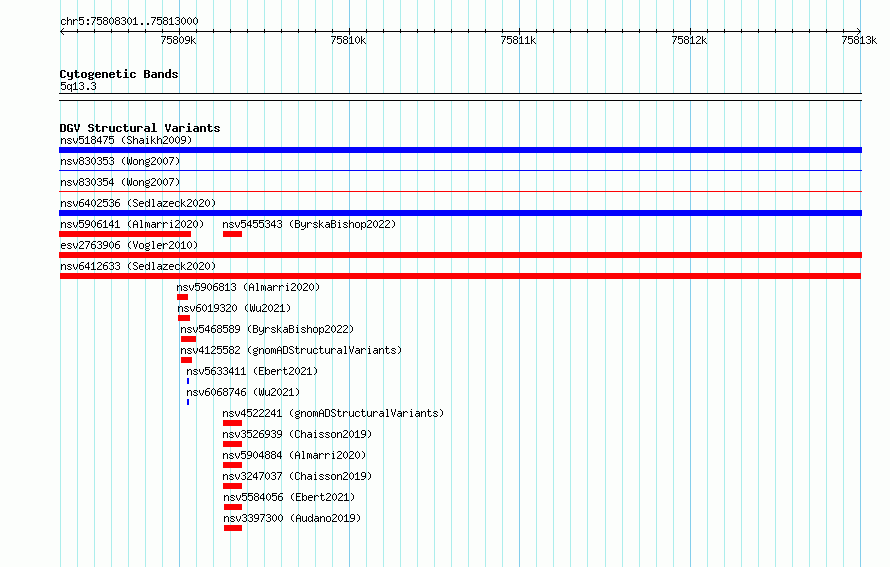The image size is (890, 567).
Task: Select the small red bar under nsv5906813
Action: (x=182, y=297)
